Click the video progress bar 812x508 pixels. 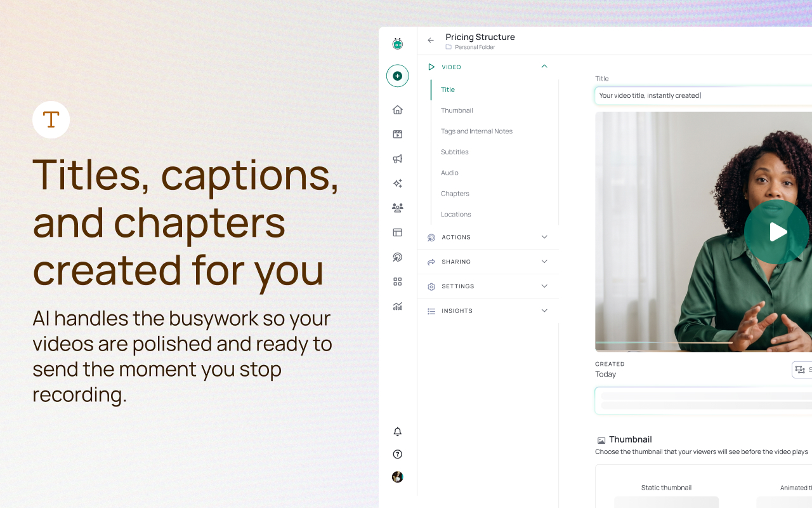(x=704, y=343)
